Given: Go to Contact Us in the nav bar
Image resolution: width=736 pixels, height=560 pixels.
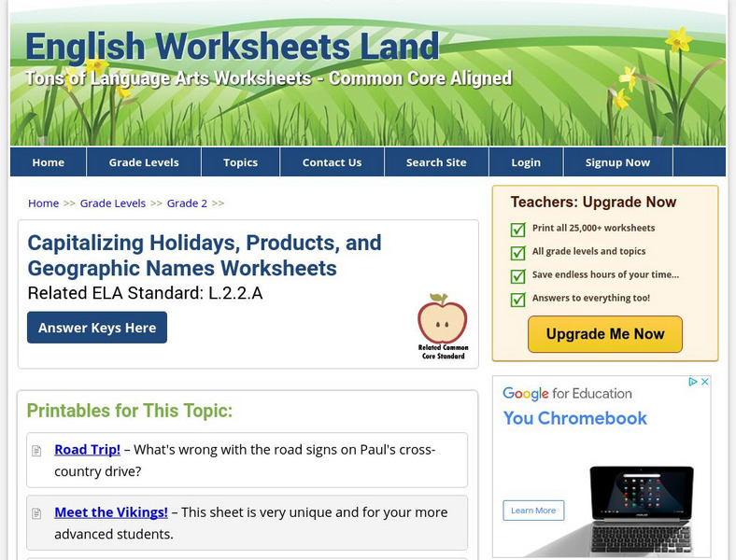Looking at the screenshot, I should click(x=332, y=162).
